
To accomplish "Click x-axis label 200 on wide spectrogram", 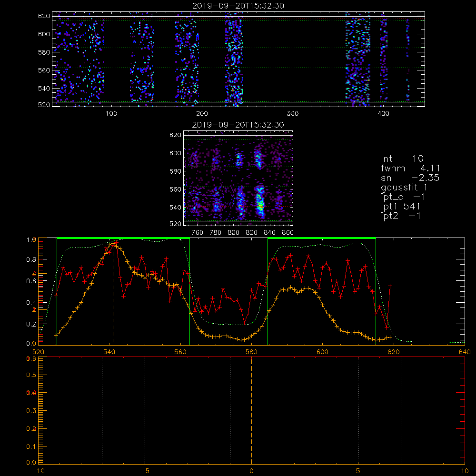I will click(202, 114).
